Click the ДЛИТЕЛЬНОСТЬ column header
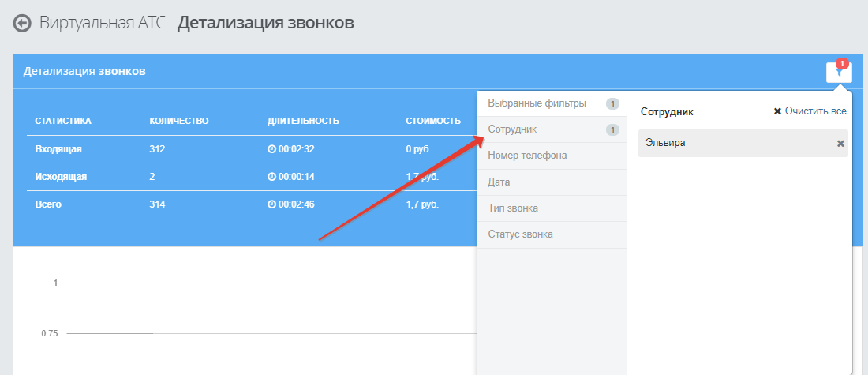868x375 pixels. pos(303,121)
